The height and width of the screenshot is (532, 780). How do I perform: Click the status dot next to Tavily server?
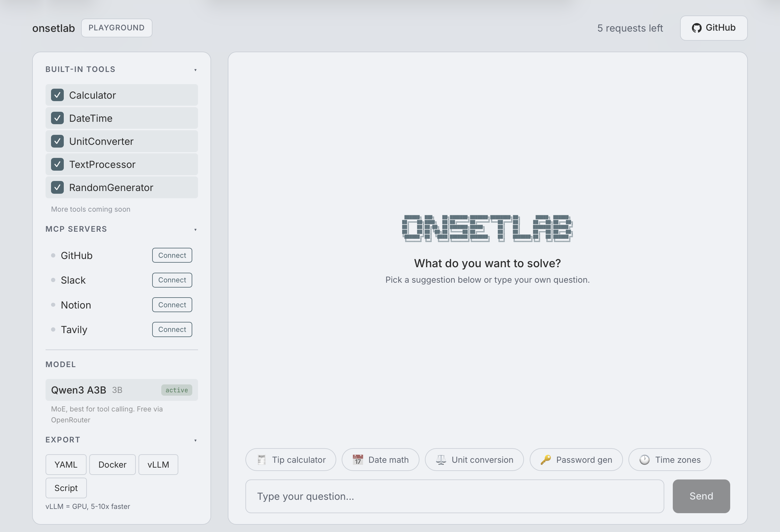click(x=54, y=329)
